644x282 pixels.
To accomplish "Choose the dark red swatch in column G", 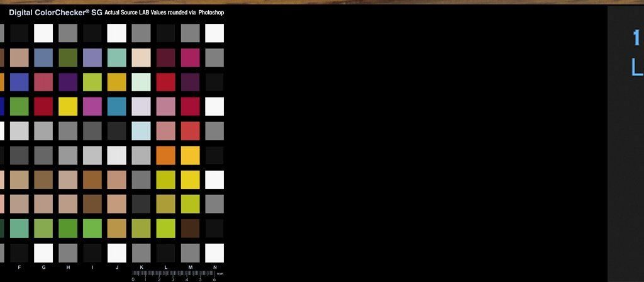I will (43, 106).
